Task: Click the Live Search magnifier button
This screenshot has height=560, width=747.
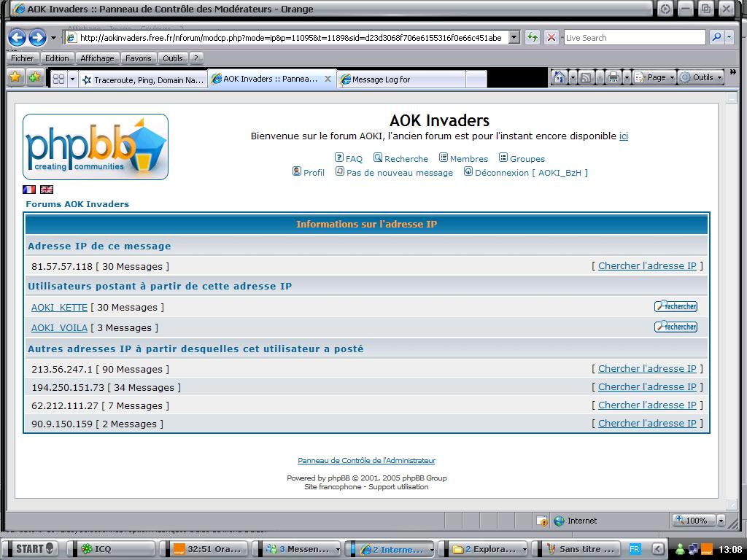Action: click(x=716, y=37)
